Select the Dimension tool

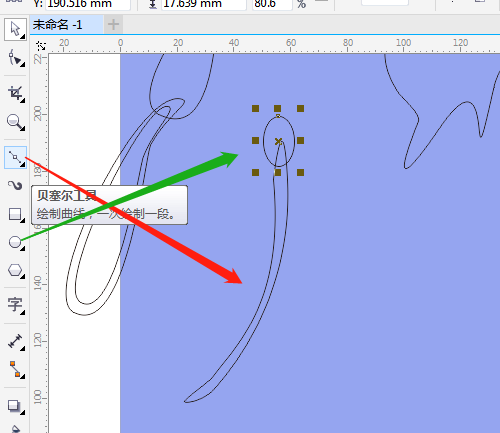[15, 342]
